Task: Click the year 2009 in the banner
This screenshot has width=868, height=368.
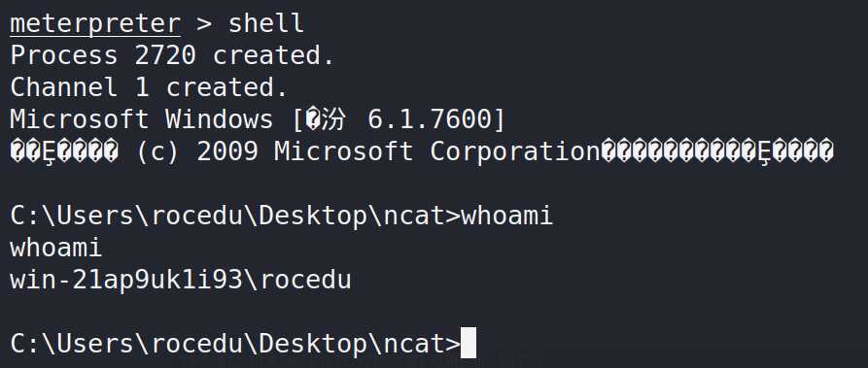Action: point(227,151)
